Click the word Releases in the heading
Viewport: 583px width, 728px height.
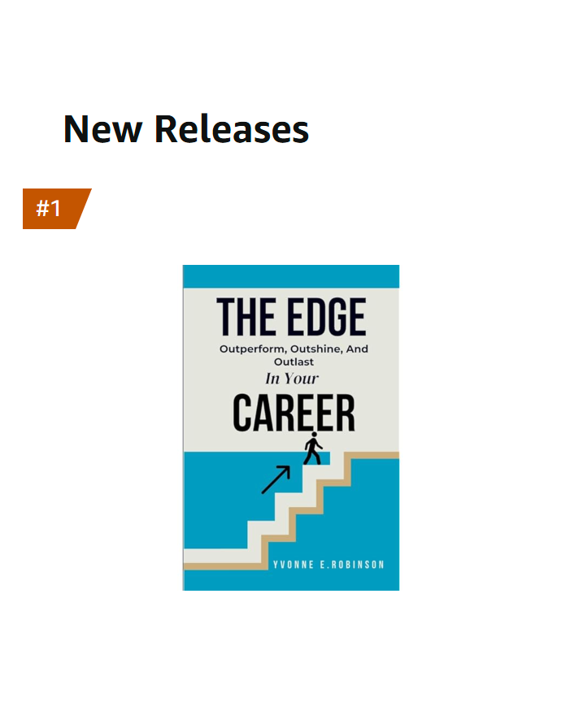point(232,129)
